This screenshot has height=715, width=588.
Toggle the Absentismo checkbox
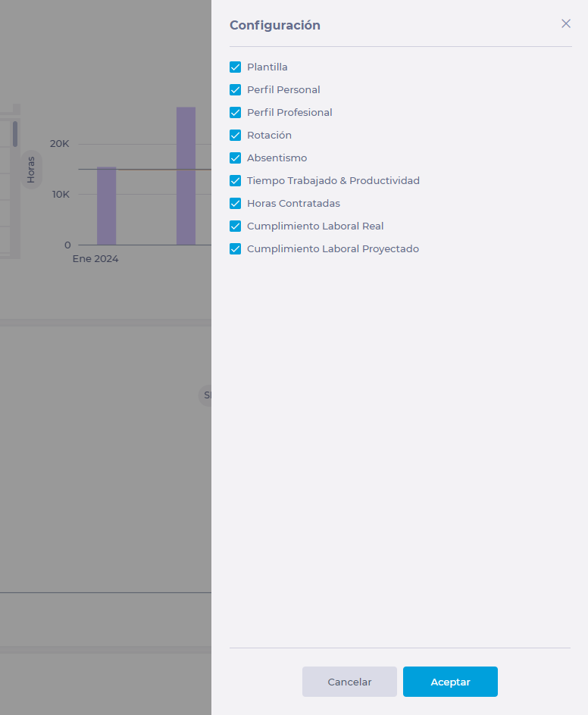[x=235, y=158]
